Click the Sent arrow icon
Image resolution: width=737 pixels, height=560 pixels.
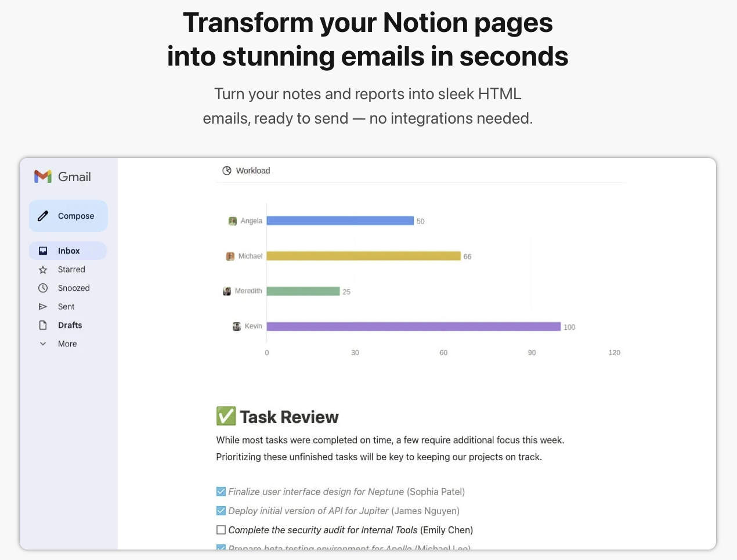[x=43, y=306]
